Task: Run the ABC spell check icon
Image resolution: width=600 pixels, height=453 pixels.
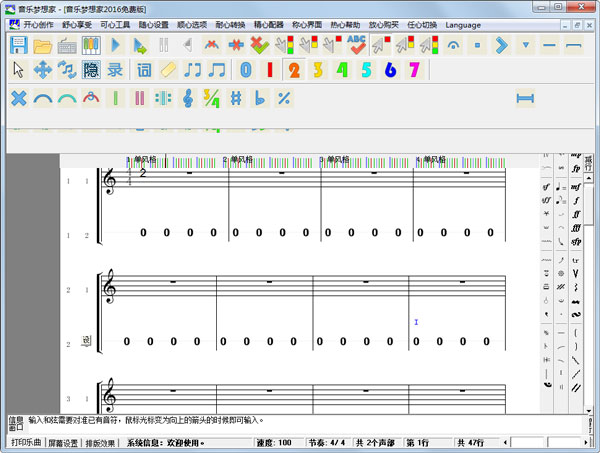Action: pos(356,44)
